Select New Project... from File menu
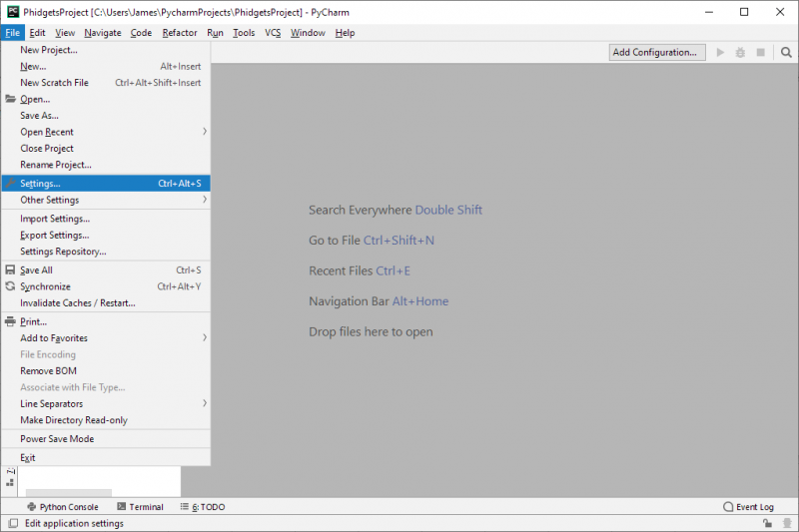This screenshot has width=799, height=532. click(x=106, y=50)
